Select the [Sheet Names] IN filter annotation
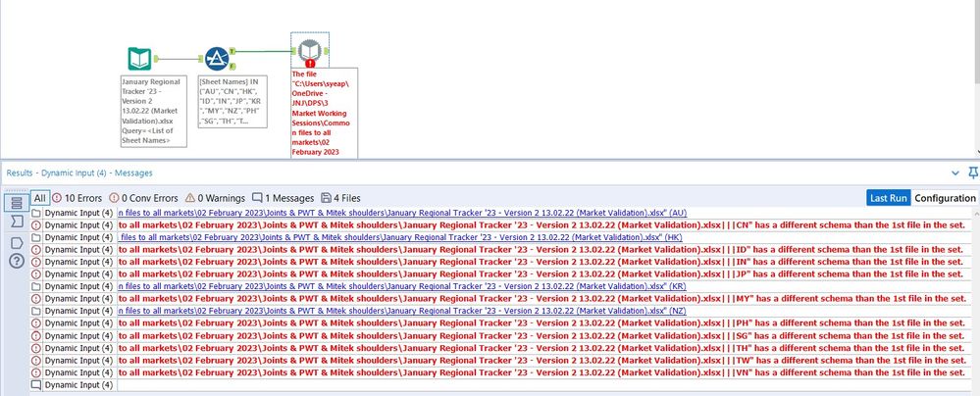Screen dimensions: 980x396 (232, 102)
